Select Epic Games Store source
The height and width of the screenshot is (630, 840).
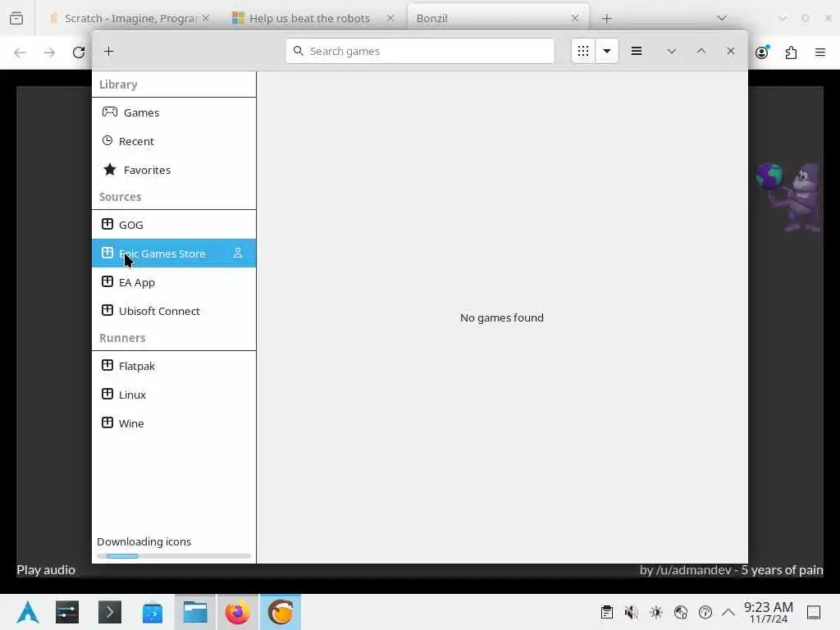click(174, 253)
